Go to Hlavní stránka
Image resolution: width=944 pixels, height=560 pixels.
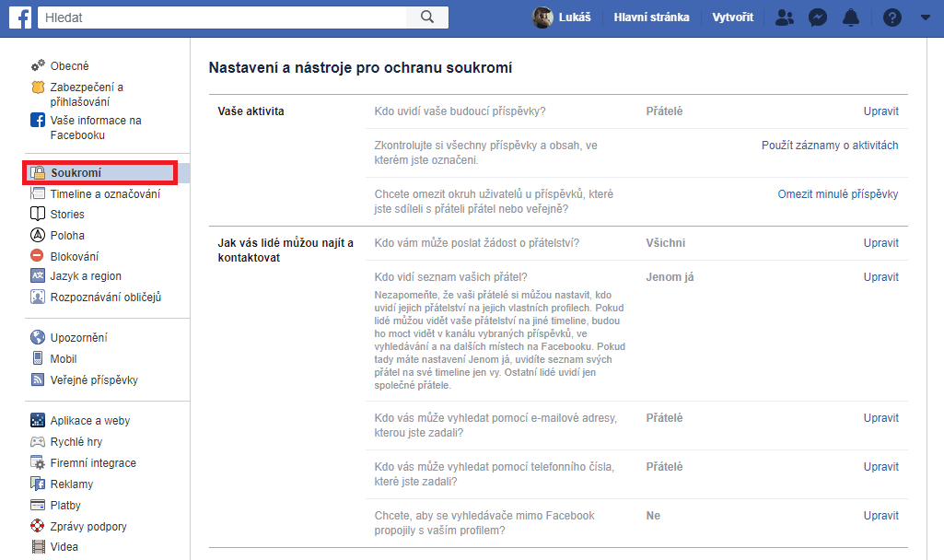point(651,17)
